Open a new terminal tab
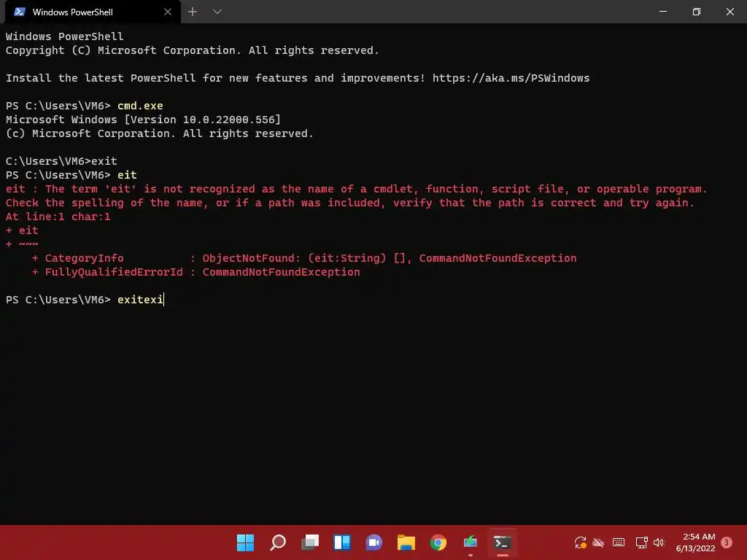Viewport: 747px width, 560px height. click(193, 12)
